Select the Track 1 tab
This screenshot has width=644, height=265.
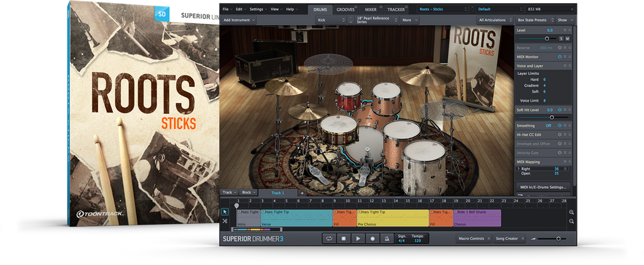pyautogui.click(x=278, y=193)
